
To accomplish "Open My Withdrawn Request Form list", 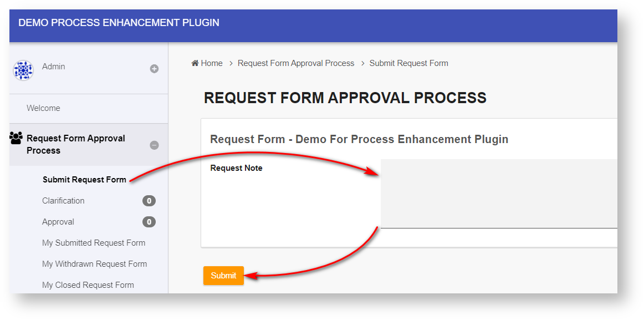I will click(x=94, y=264).
